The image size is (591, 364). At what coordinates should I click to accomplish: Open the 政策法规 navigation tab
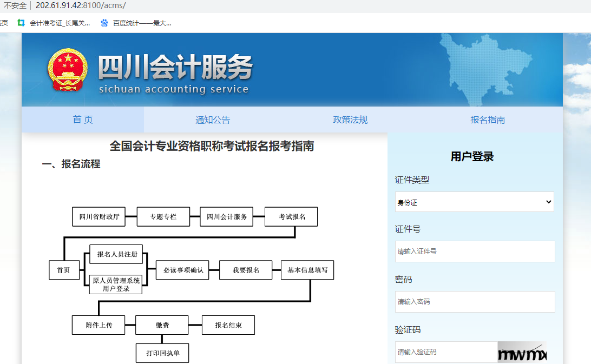point(350,120)
